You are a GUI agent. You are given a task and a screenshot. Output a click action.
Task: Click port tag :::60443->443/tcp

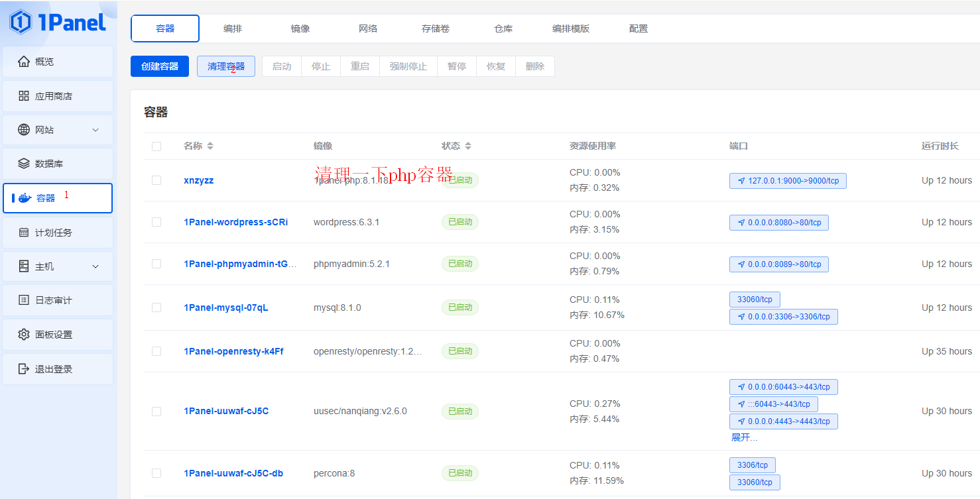[x=774, y=404]
